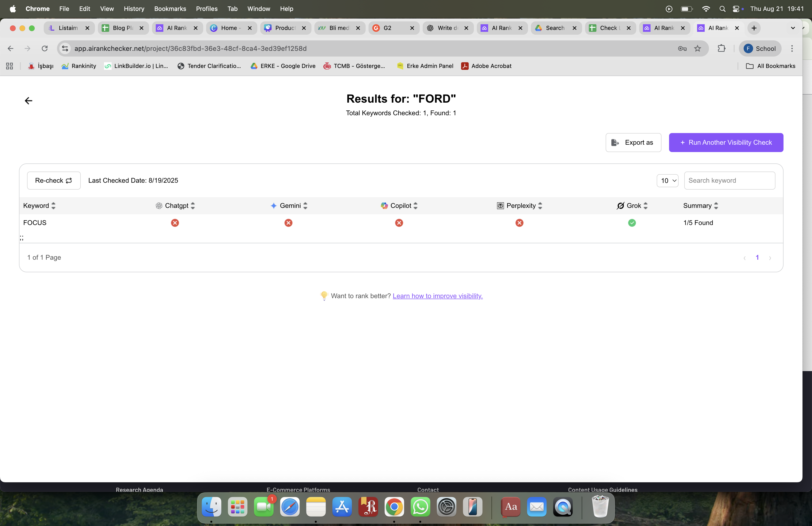
Task: Open Learn how to improve visibility link
Action: [x=437, y=296]
